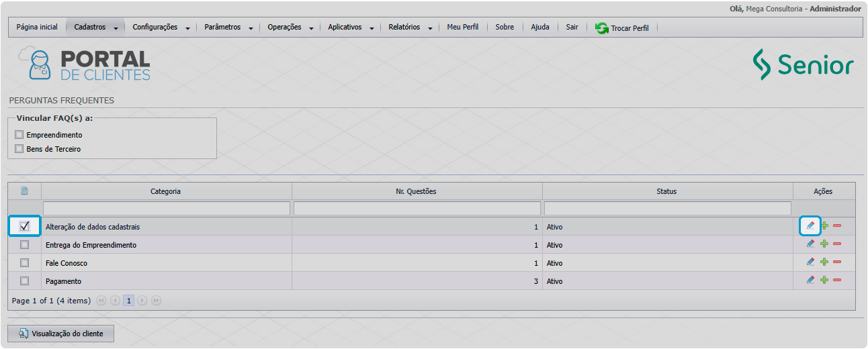Image resolution: width=868 pixels, height=349 pixels.
Task: Delete the Fale Conosco category
Action: pyautogui.click(x=837, y=262)
